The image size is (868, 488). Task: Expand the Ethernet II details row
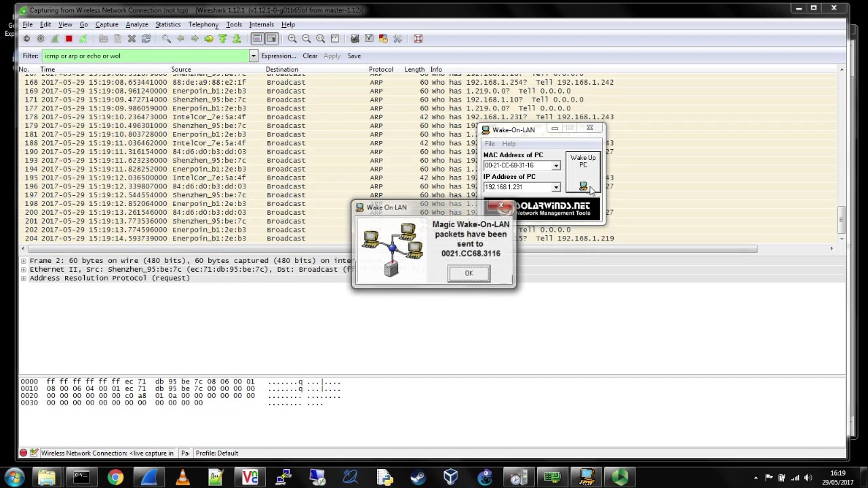(24, 269)
